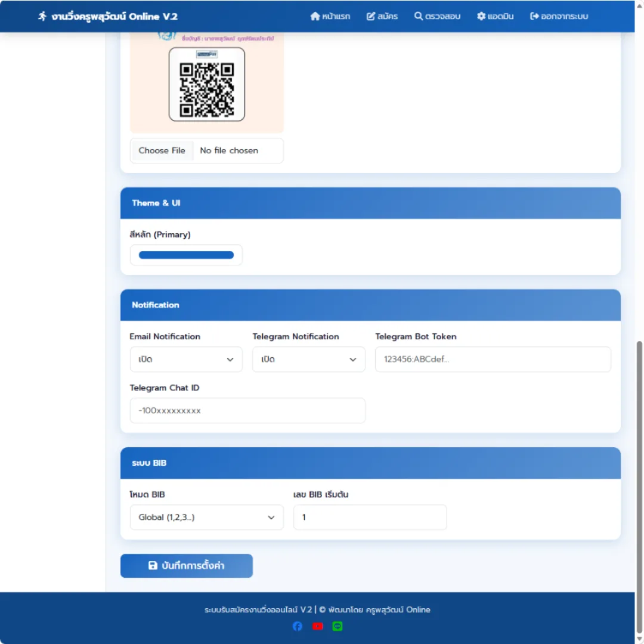
Task: Open the ตรวจสอบ search menu item
Action: tap(437, 17)
